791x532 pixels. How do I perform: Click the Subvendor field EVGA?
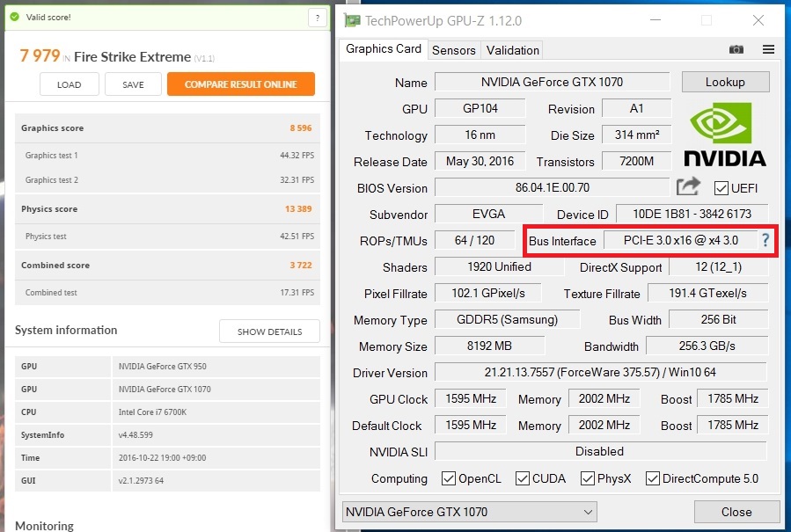coord(488,214)
